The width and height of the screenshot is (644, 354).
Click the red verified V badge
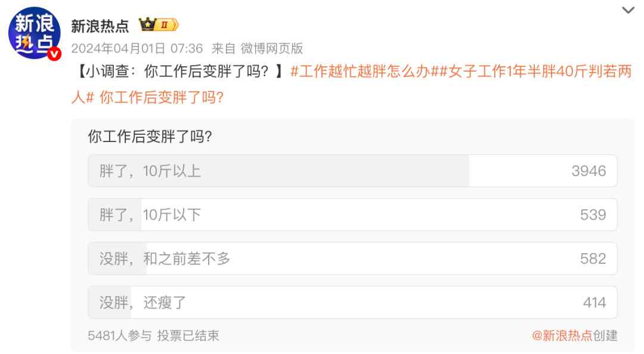point(54,54)
